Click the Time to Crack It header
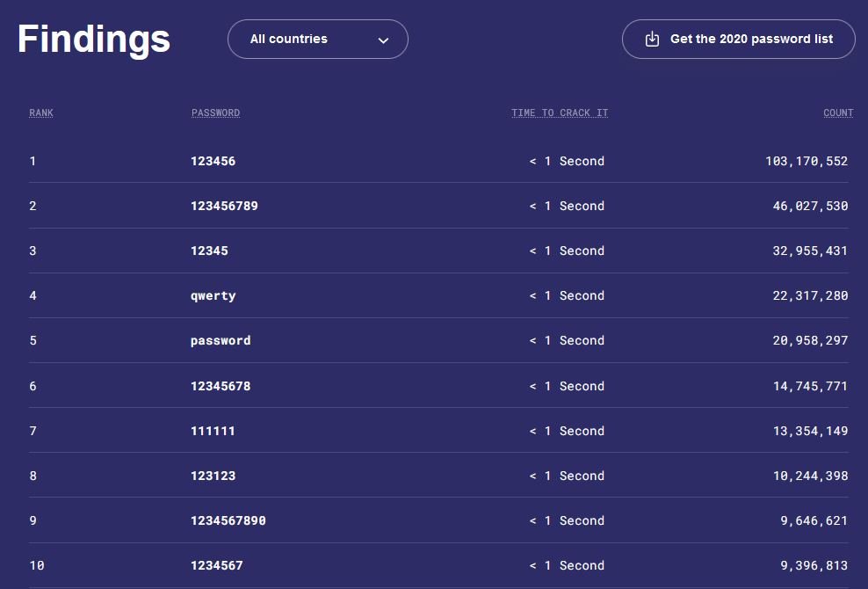This screenshot has height=589, width=868. (x=560, y=113)
